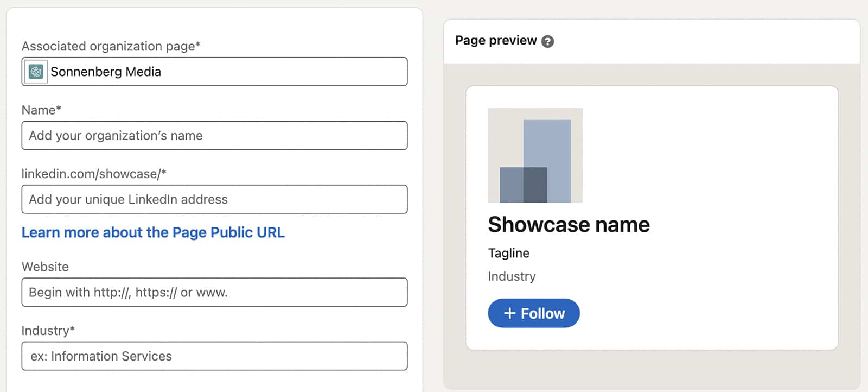Click the Associated organization page* label
The image size is (868, 392).
point(111,46)
